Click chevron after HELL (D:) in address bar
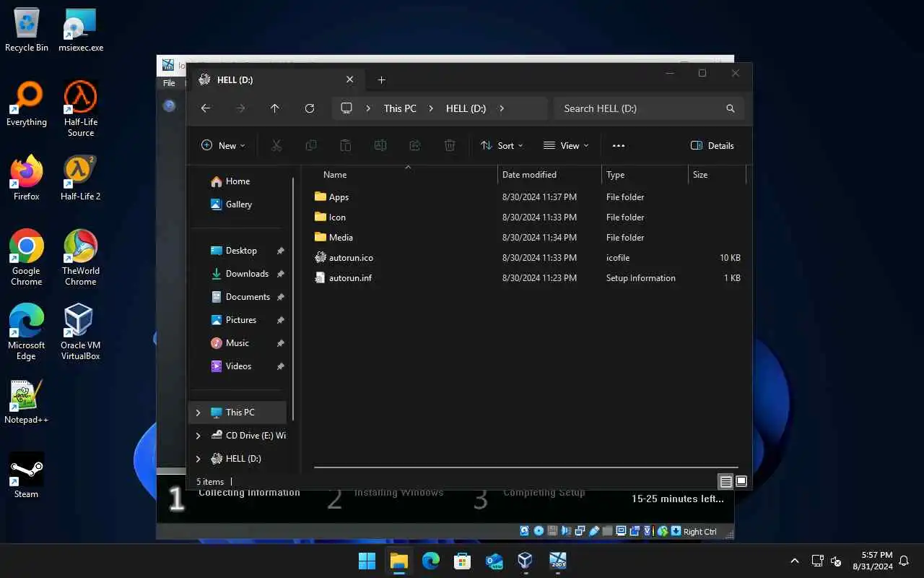Viewport: 924px width, 578px height. tap(502, 108)
